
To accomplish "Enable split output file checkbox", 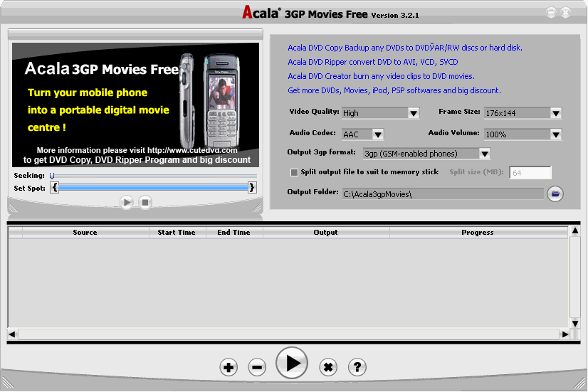I will click(294, 172).
